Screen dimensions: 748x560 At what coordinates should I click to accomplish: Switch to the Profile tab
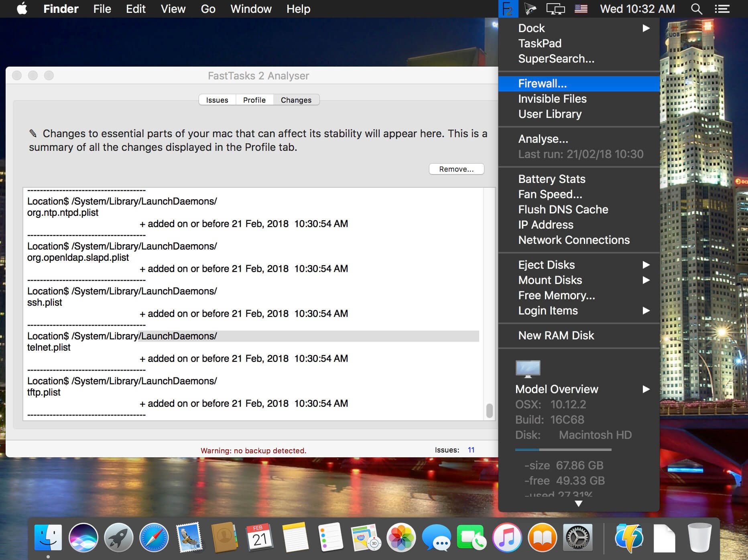click(254, 100)
